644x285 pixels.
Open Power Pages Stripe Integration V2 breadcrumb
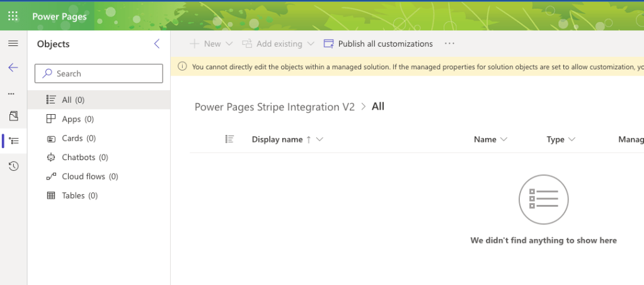point(275,107)
